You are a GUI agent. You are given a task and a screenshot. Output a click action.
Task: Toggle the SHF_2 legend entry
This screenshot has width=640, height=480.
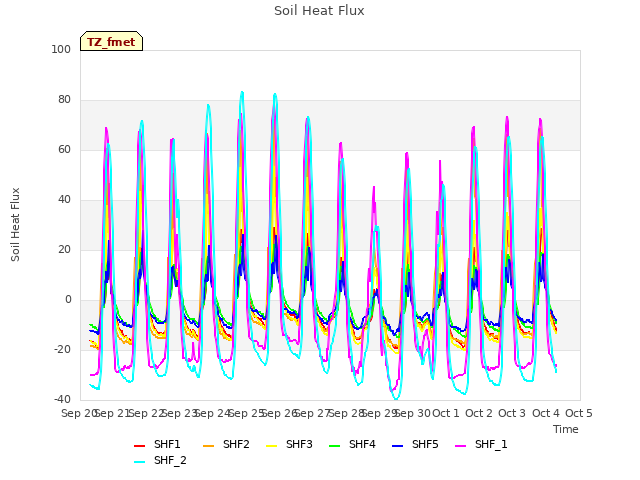(x=160, y=460)
